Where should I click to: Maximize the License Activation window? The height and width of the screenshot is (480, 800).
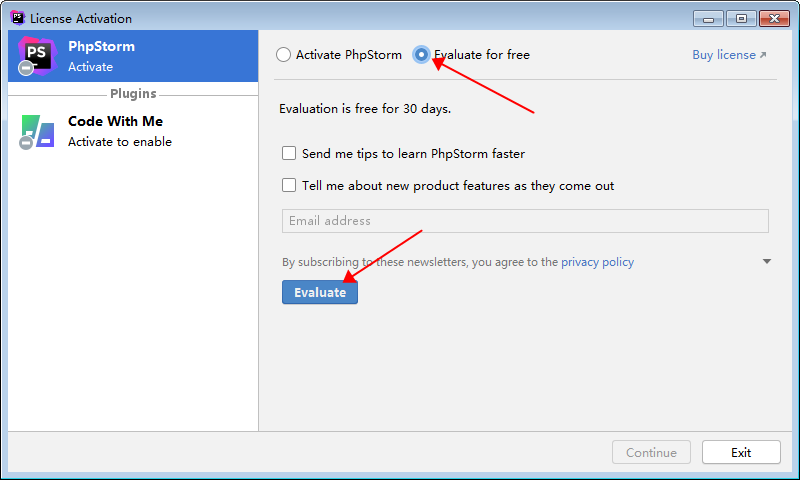(x=741, y=19)
